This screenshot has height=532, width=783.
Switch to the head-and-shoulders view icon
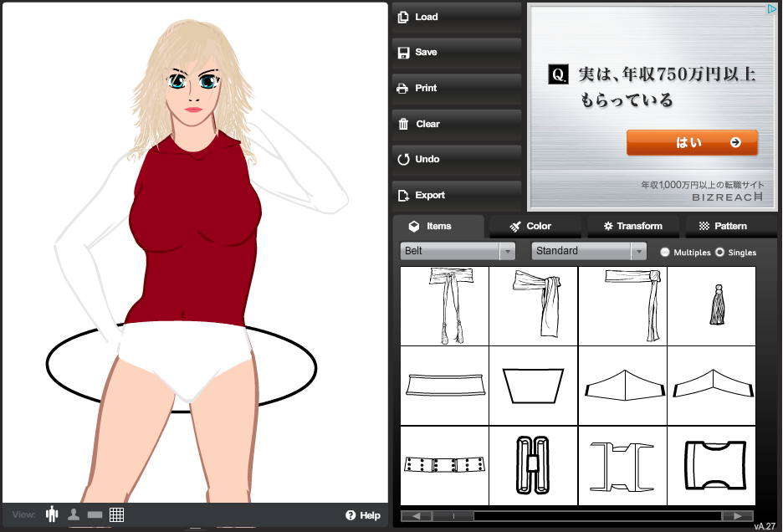pyautogui.click(x=74, y=514)
